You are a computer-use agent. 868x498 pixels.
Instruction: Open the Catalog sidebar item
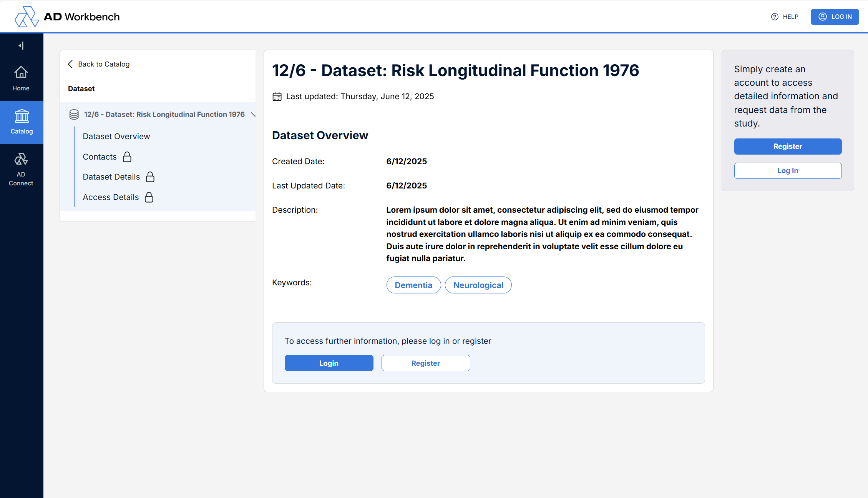click(x=22, y=122)
